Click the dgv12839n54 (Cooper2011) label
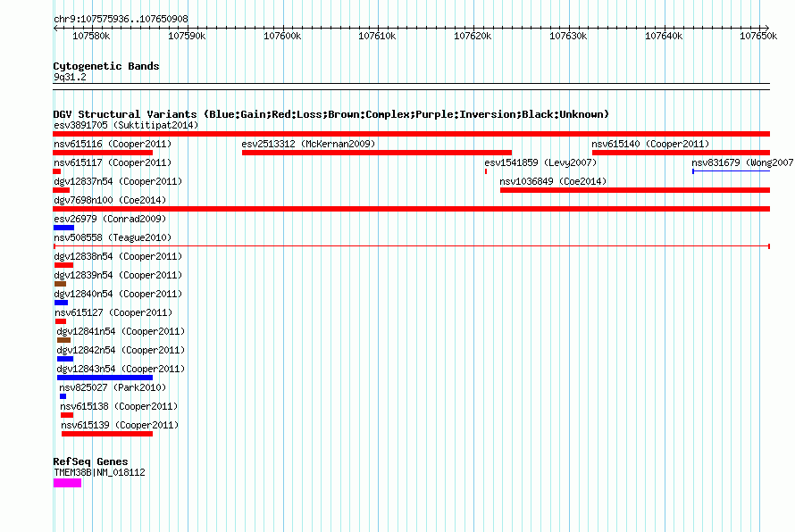This screenshot has width=795, height=532. (x=118, y=275)
